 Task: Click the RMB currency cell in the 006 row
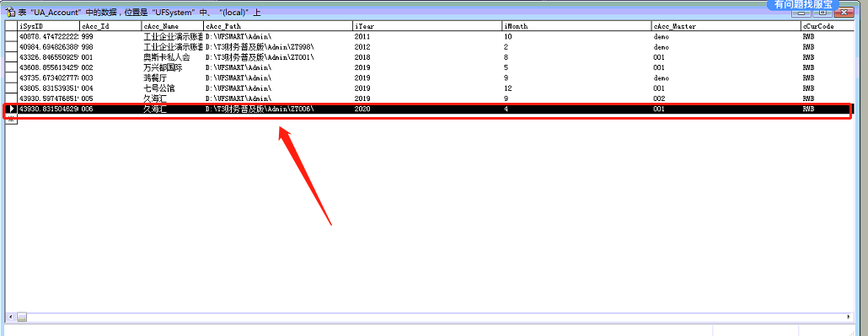(x=827, y=109)
